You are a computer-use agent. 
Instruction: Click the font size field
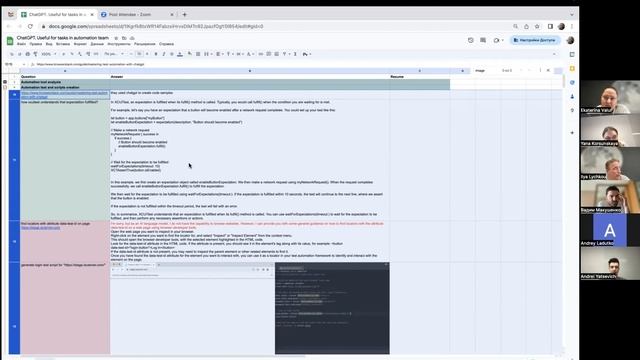[x=139, y=54]
